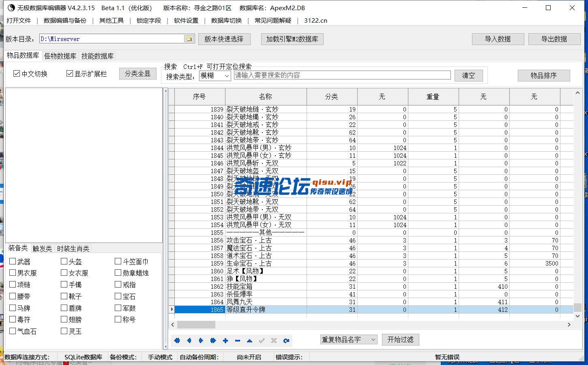Viewport: 588px width, 365px height.
Task: Open 锁定字段 menu
Action: pyautogui.click(x=149, y=20)
